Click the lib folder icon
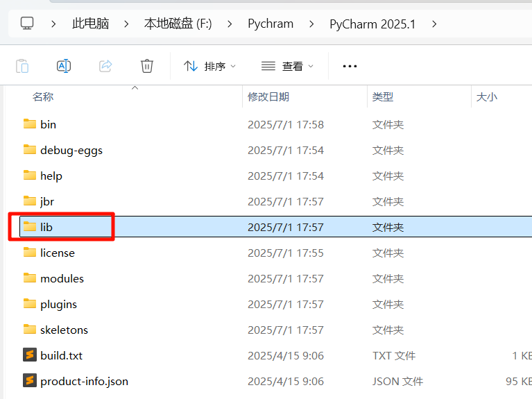The image size is (532, 399). (30, 226)
